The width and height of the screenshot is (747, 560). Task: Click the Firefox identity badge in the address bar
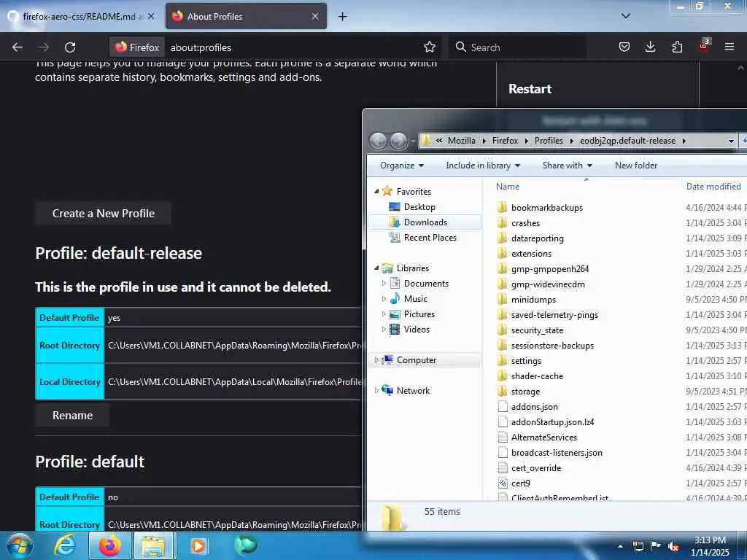pos(137,47)
